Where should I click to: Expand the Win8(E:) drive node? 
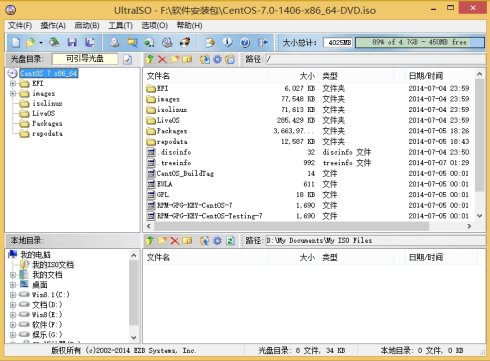point(13,315)
